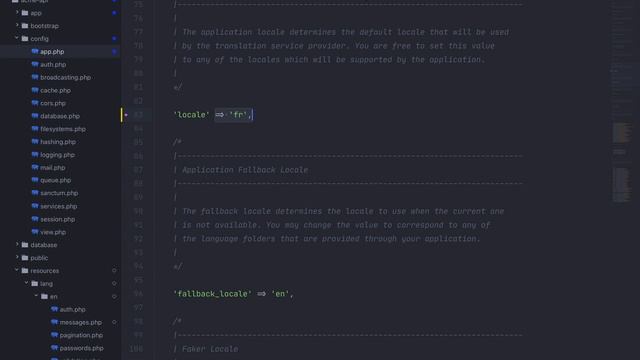Click the folder icon of the resources directory
Image resolution: width=640 pixels, height=360 pixels.
pos(25,271)
